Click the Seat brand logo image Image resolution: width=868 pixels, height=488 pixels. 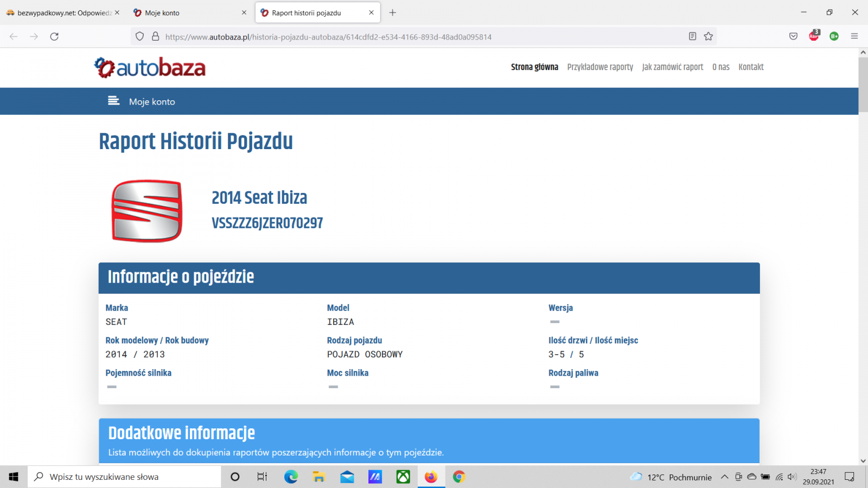click(x=146, y=211)
